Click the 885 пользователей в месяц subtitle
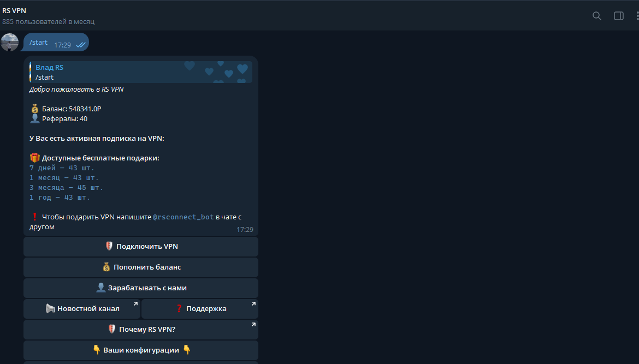Image resolution: width=639 pixels, height=364 pixels. click(x=49, y=22)
